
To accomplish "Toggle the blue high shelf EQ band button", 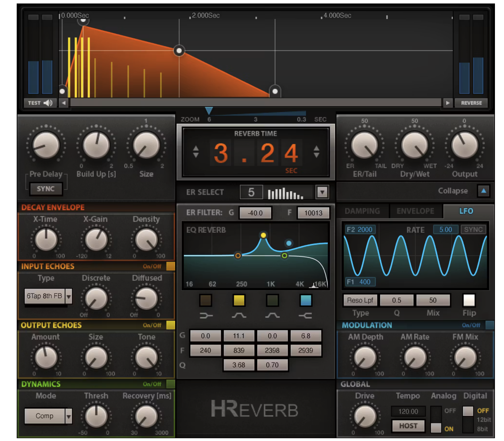I will click(306, 300).
